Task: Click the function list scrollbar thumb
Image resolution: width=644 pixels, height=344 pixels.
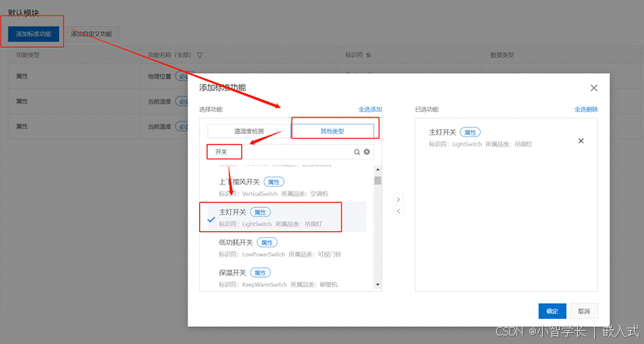Action: click(377, 181)
